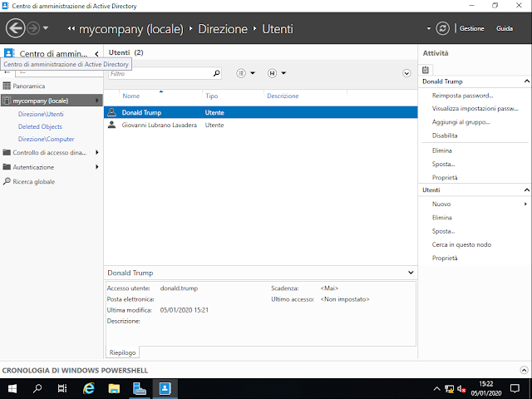Click Reimposta password...
This screenshot has height=399, width=532.
click(462, 96)
